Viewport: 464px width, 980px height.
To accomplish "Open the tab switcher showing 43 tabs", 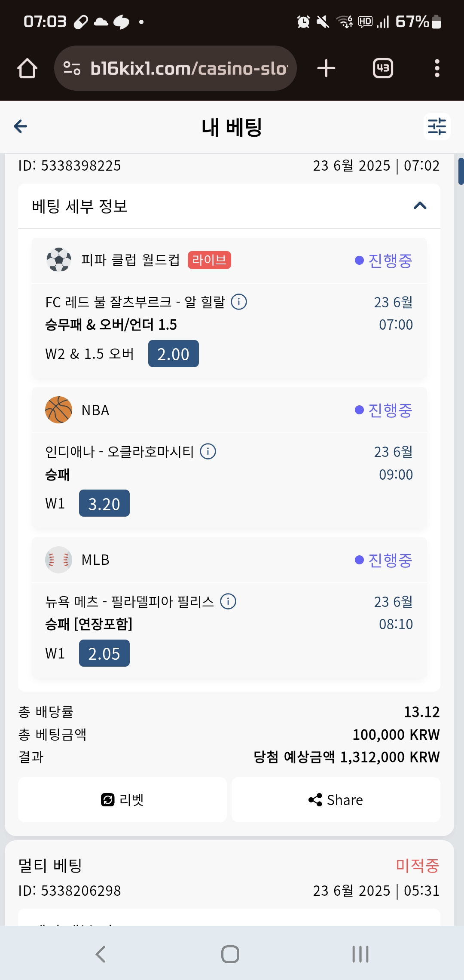I will click(x=383, y=68).
